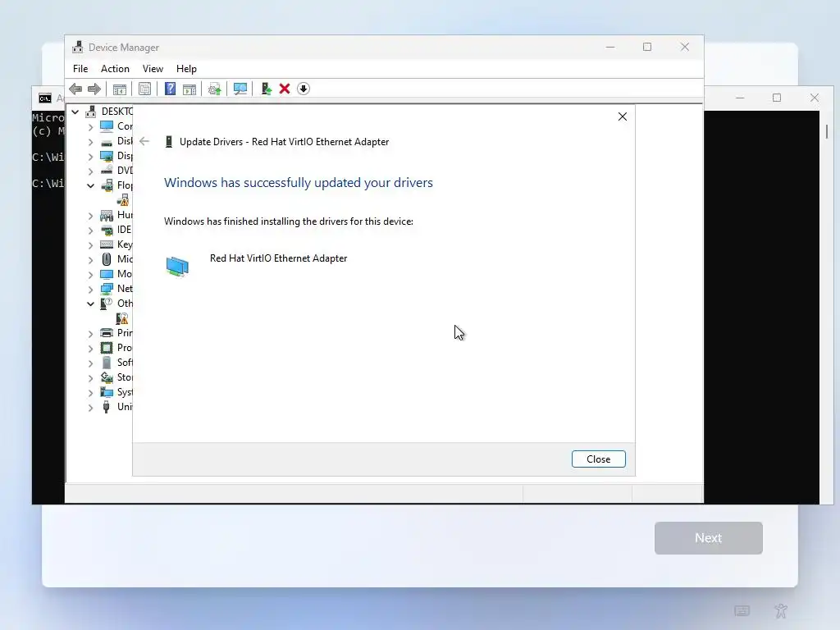Viewport: 840px width, 630px height.
Task: Click the on-screen keyboard icon at bottom right
Action: (x=742, y=610)
